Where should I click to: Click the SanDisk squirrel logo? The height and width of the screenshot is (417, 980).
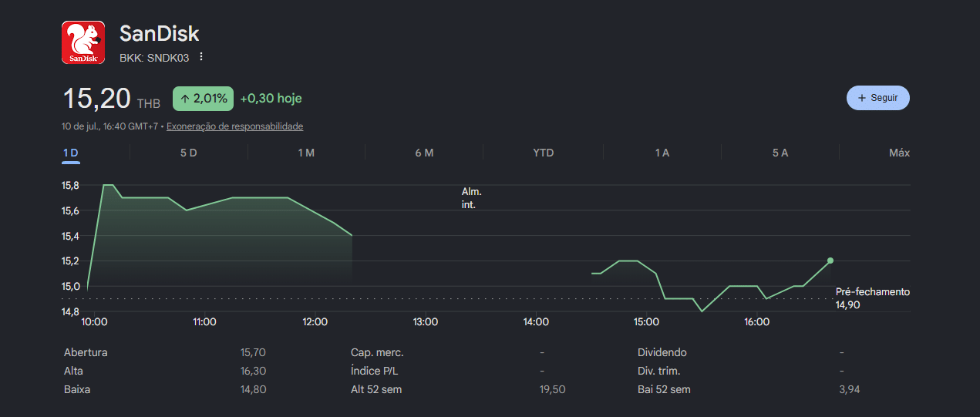pyautogui.click(x=83, y=43)
